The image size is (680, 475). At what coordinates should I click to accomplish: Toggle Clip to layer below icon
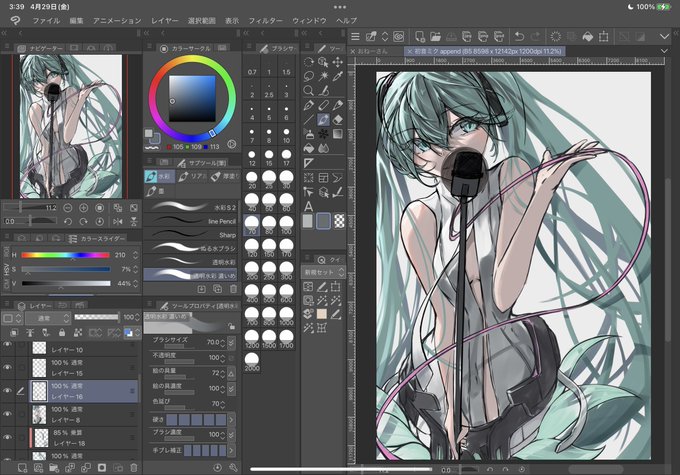click(x=14, y=333)
